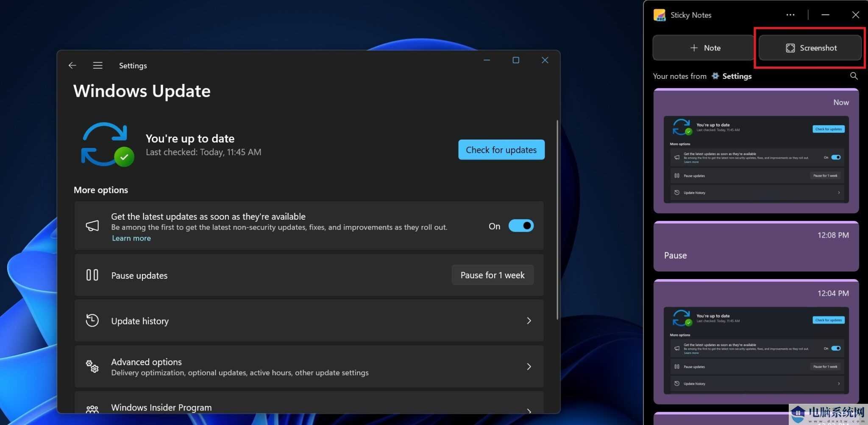The height and width of the screenshot is (425, 868).
Task: Click the 'Delivery optimization, optional updates' description
Action: [239, 373]
